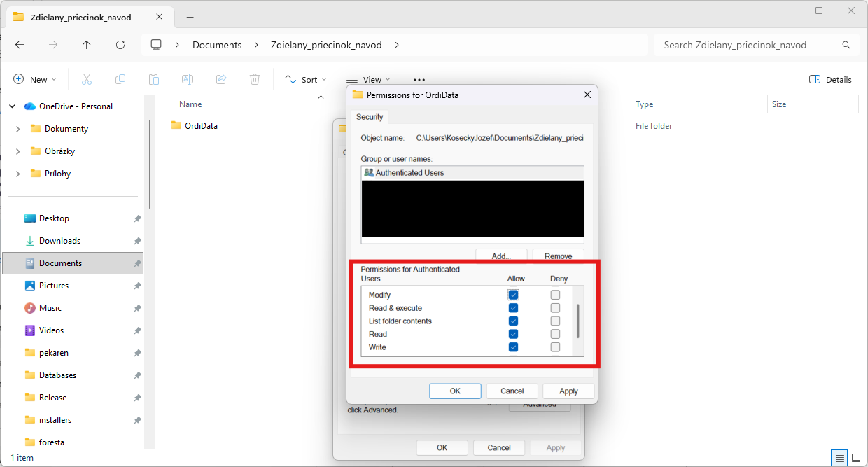
Task: Click the Delete trash icon
Action: point(255,79)
